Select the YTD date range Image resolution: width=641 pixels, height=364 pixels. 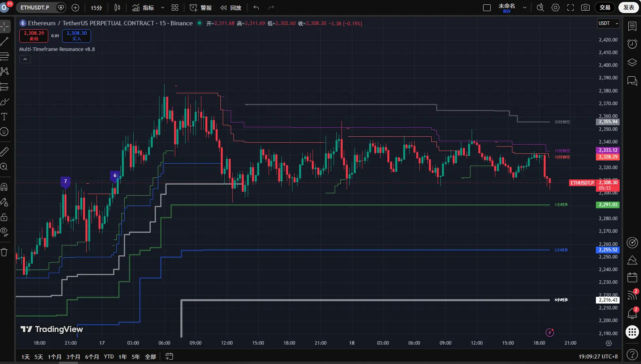[x=109, y=357]
